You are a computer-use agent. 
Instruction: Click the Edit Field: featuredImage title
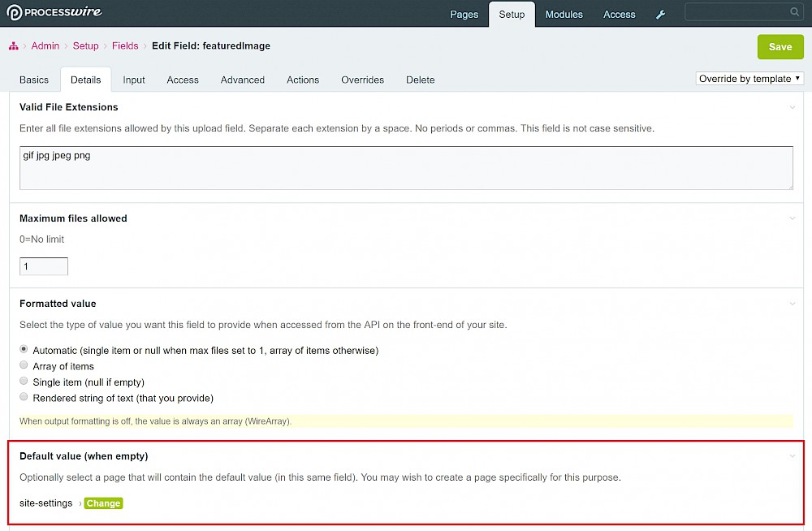point(211,45)
